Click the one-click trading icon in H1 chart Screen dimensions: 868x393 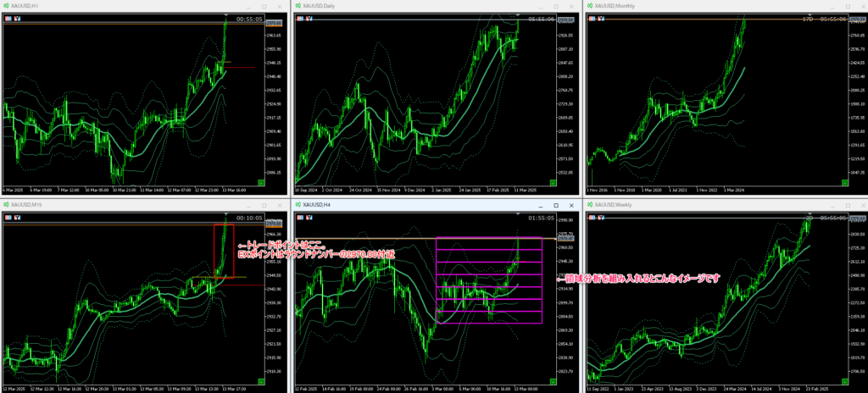8,17
